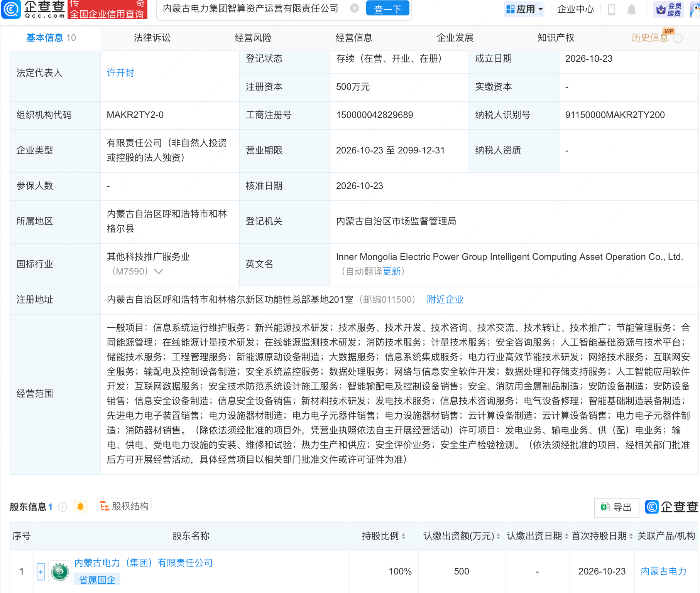This screenshot has width=700, height=593.
Task: Open the 应用 dropdown menu
Action: (524, 9)
